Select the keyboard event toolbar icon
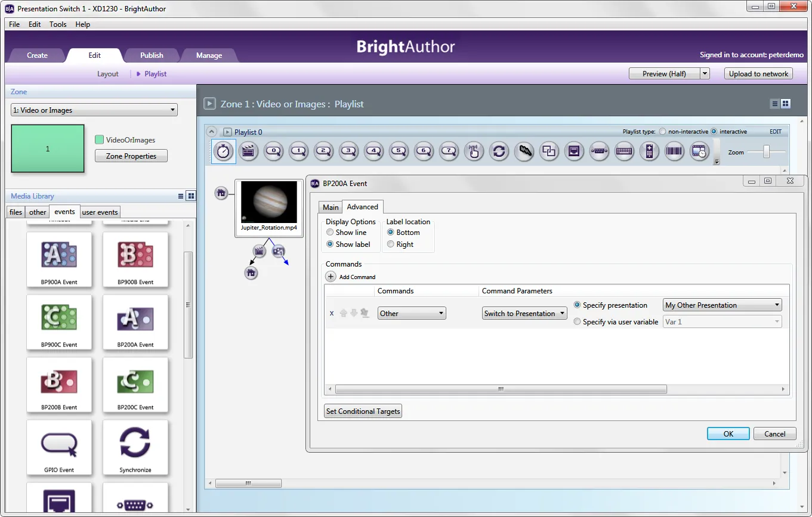Screen dimensions: 812x517 pyautogui.click(x=624, y=151)
